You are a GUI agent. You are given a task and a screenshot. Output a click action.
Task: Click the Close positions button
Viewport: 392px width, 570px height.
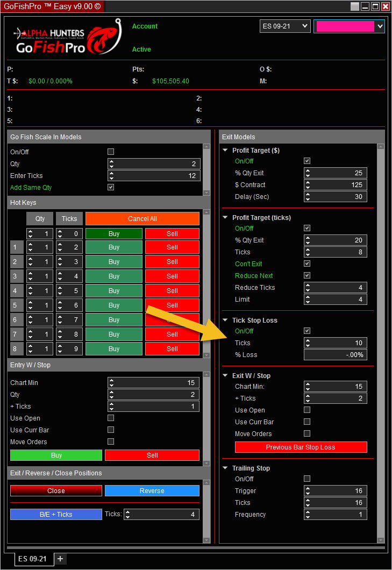coord(56,491)
